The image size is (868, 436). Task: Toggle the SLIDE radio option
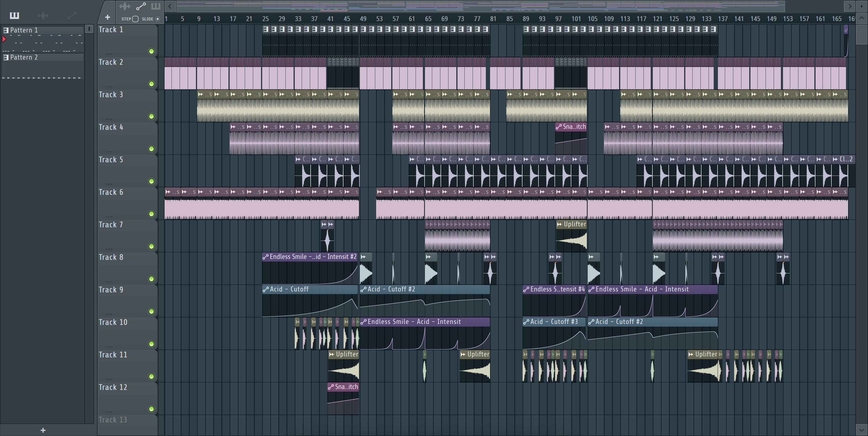point(157,19)
